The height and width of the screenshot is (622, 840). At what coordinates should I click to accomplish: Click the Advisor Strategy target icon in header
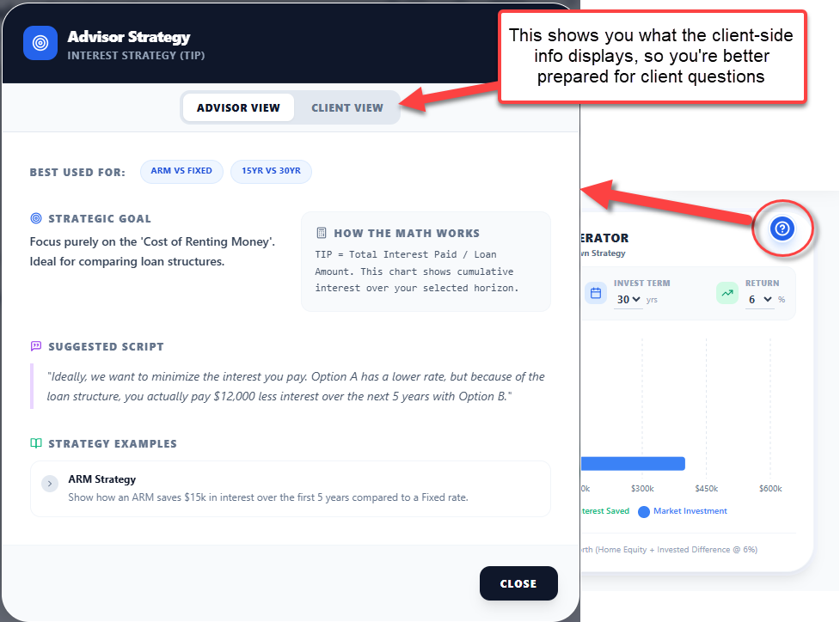click(x=40, y=43)
